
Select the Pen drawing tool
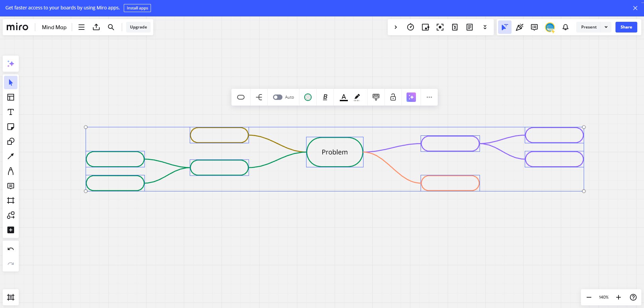pos(11,171)
